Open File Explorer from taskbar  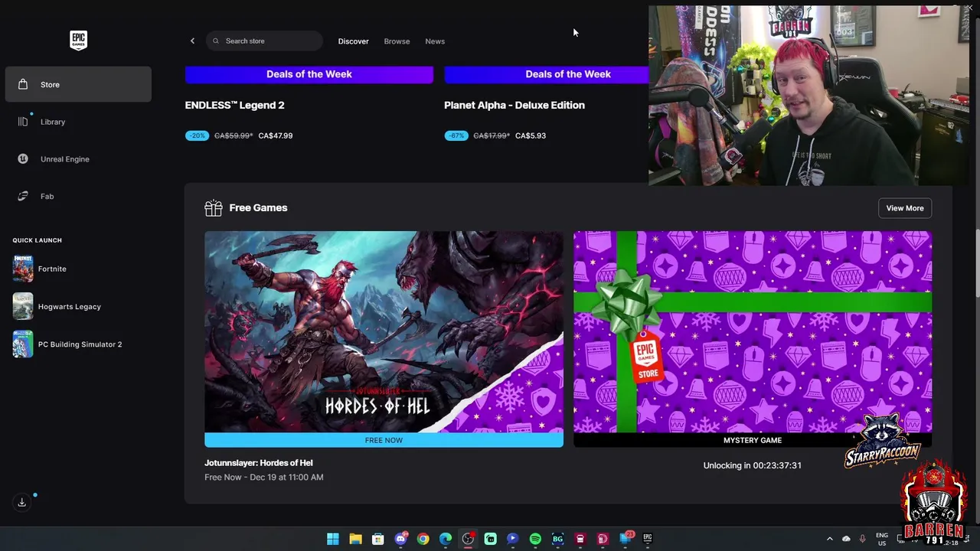click(355, 539)
